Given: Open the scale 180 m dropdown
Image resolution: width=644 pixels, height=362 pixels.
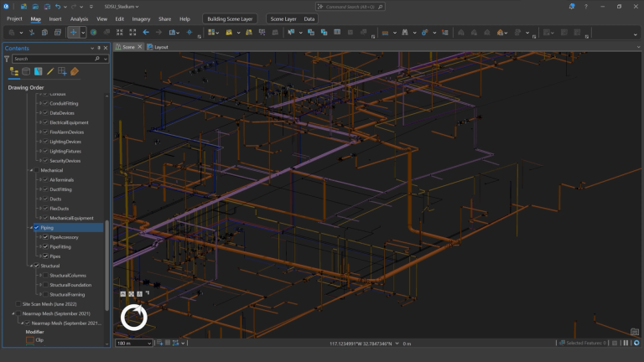Looking at the screenshot, I should [149, 343].
